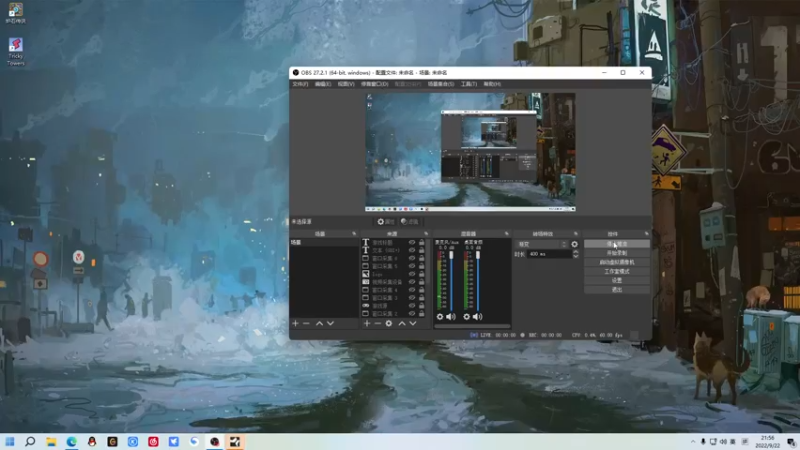Pop out the Scenes dock

[354, 234]
